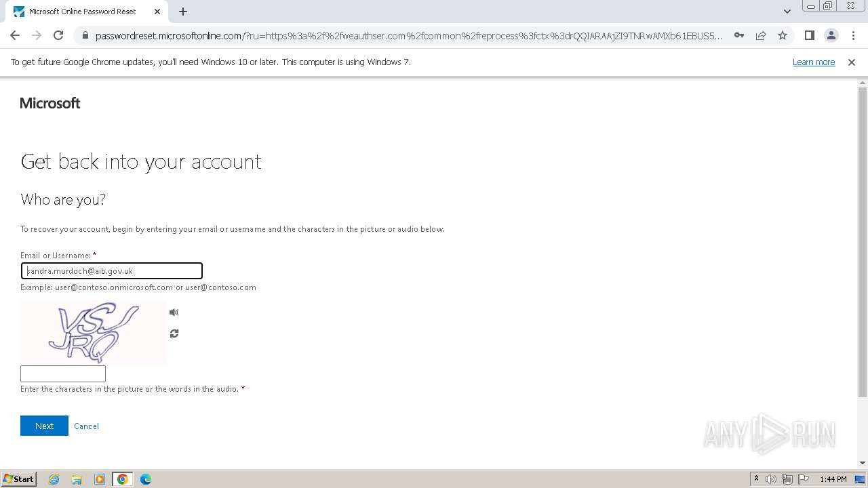
Task: Open a new browser tab
Action: pyautogui.click(x=183, y=12)
